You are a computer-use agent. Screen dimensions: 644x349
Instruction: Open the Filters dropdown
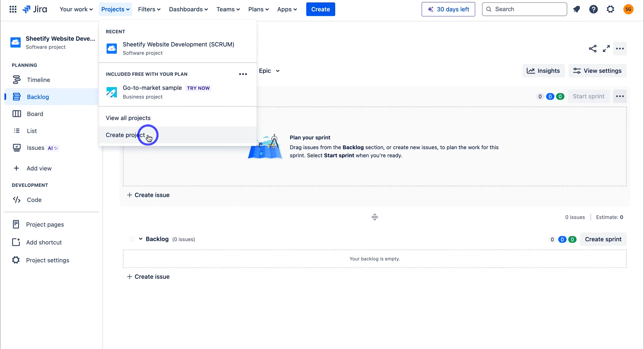coord(149,9)
